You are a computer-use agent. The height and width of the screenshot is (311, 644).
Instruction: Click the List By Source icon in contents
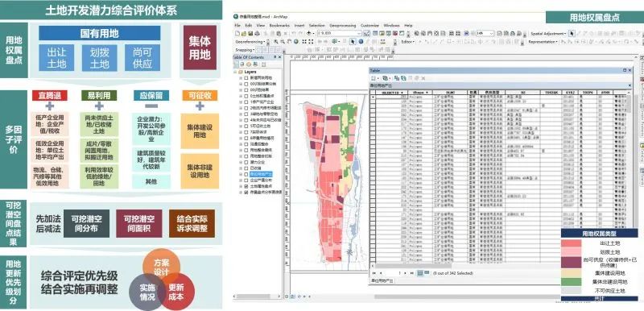point(242,64)
